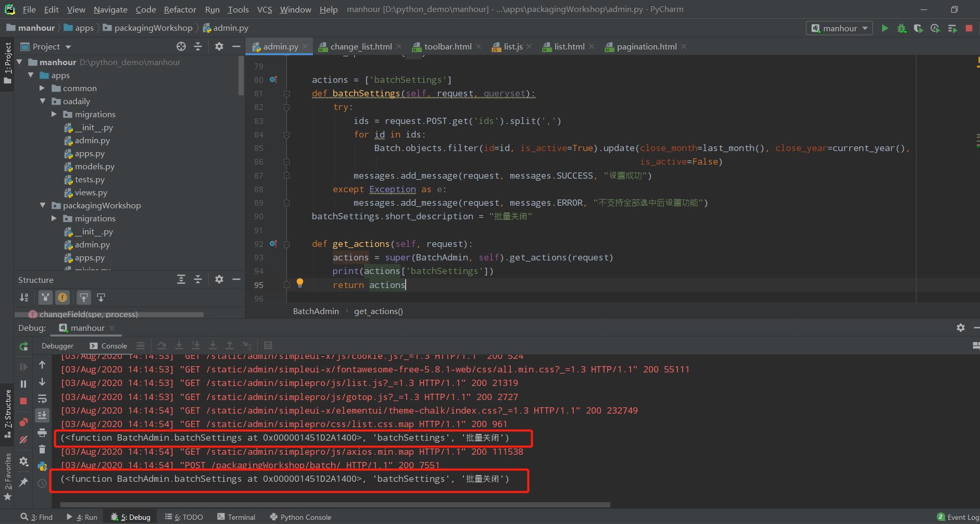The width and height of the screenshot is (980, 524).
Task: Collapse the apps folder in the Project tree
Action: pos(31,75)
